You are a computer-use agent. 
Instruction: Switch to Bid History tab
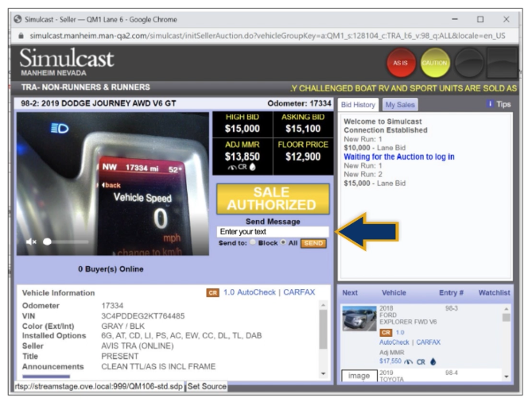pyautogui.click(x=358, y=105)
